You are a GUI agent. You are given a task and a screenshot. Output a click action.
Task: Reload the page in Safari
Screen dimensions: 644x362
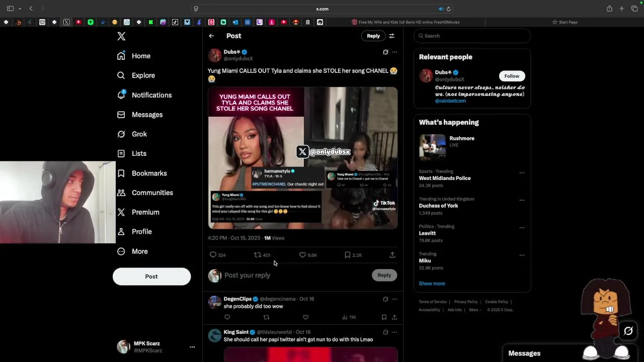coord(448,9)
